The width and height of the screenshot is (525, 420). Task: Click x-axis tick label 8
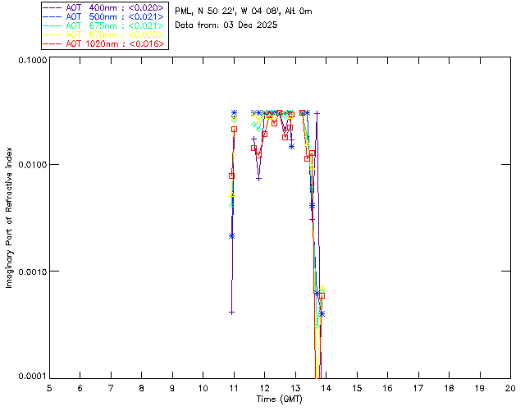[x=142, y=388]
